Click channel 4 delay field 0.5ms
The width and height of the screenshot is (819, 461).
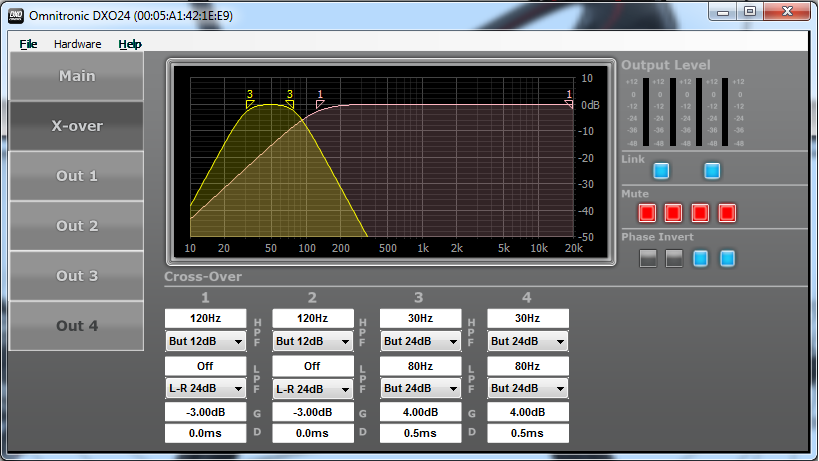(528, 433)
